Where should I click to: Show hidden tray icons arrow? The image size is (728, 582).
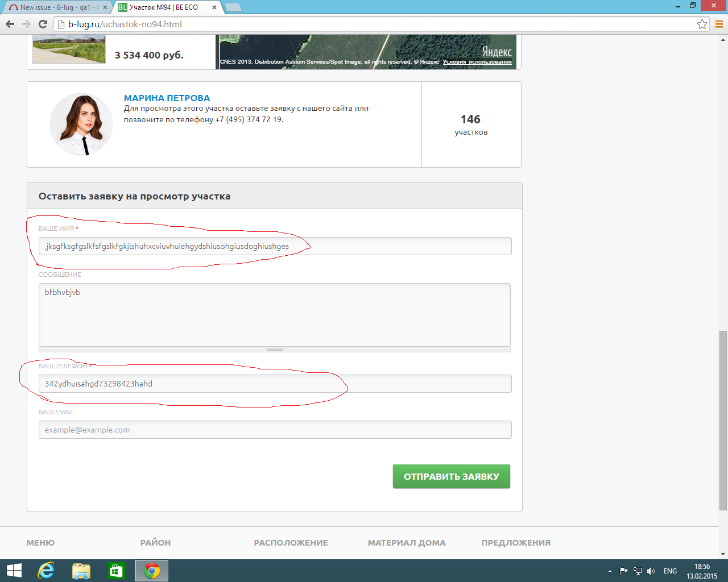[610, 571]
